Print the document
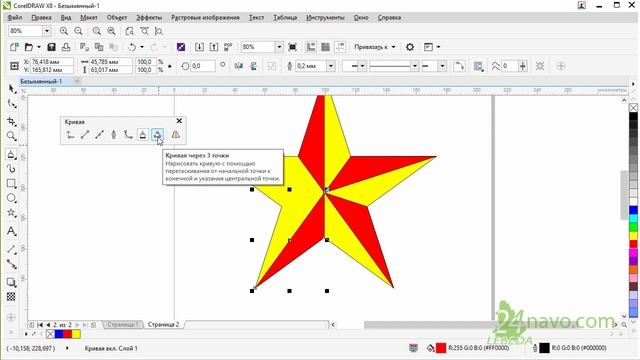 [x=66, y=47]
